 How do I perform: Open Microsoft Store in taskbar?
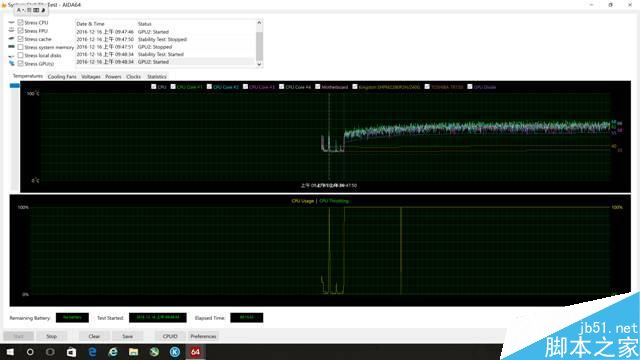click(x=71, y=352)
